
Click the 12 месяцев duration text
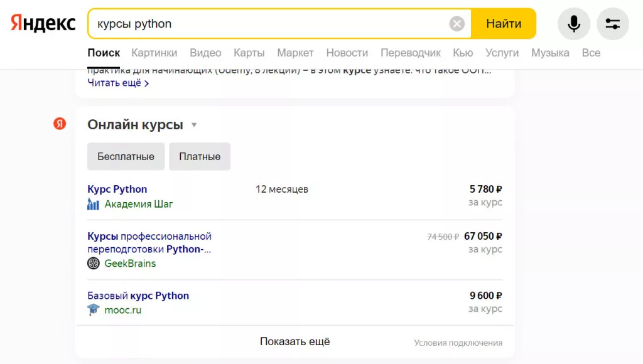[x=282, y=189]
